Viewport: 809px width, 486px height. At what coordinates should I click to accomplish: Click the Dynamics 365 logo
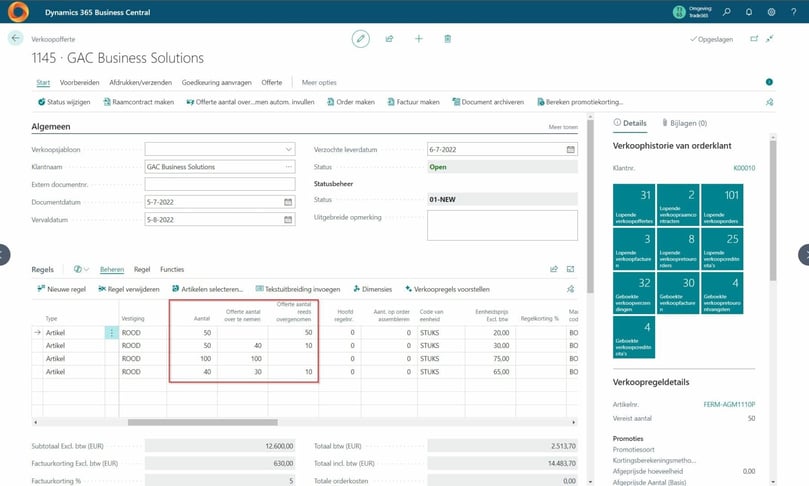(x=18, y=11)
